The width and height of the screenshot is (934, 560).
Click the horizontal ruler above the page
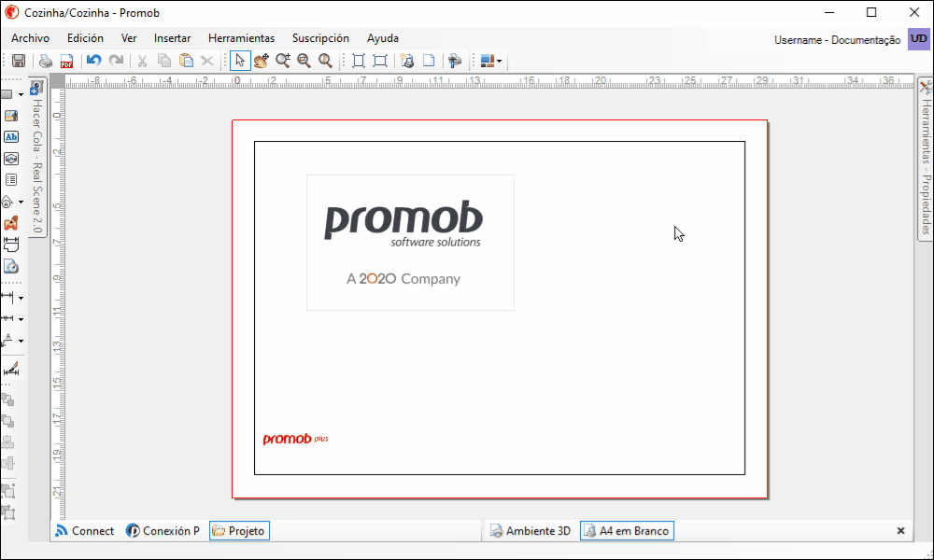tap(489, 81)
